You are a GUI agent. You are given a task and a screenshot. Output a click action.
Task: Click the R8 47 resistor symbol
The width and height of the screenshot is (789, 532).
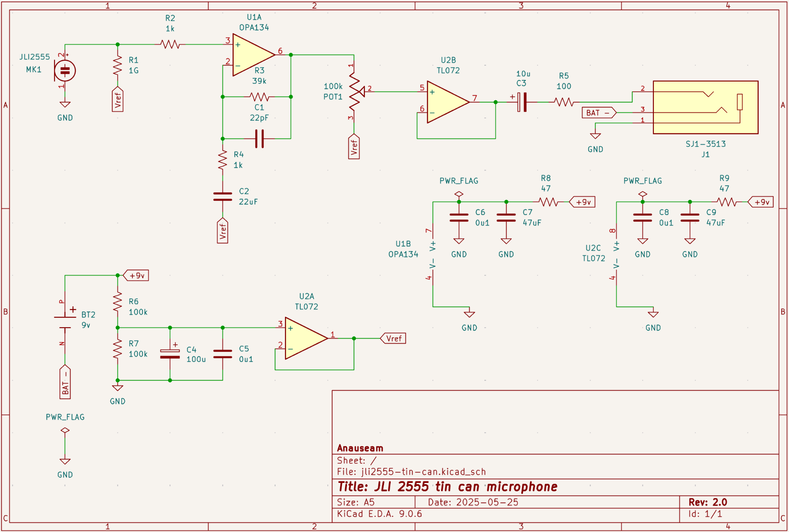(x=548, y=202)
